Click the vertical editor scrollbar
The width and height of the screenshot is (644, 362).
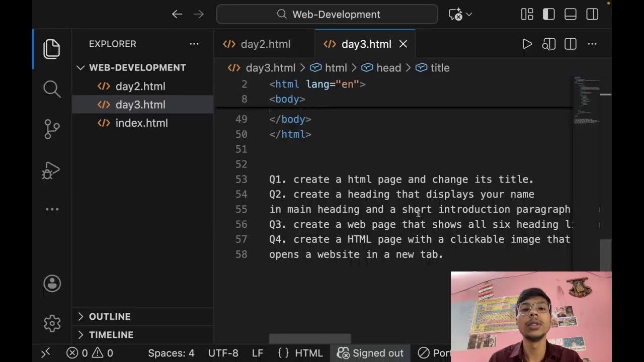606,255
